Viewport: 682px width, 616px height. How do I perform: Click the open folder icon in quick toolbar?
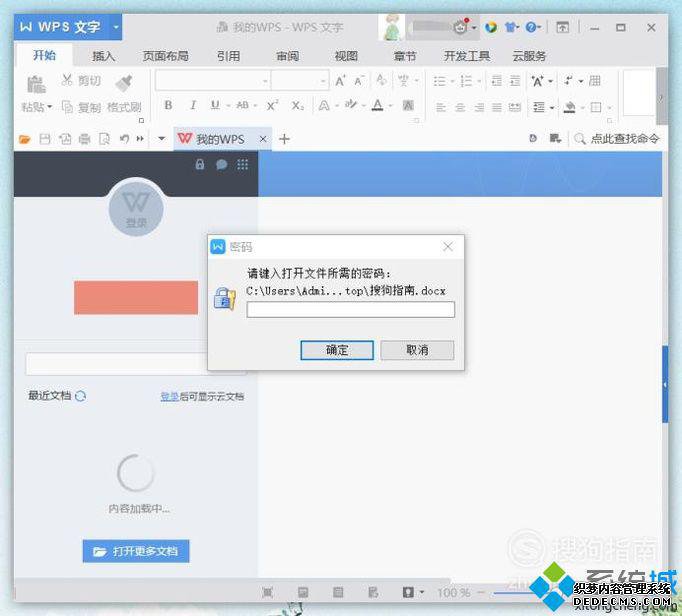point(25,139)
